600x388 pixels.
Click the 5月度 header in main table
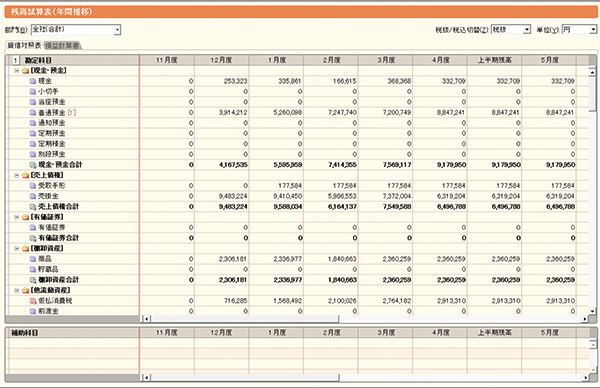(x=549, y=60)
